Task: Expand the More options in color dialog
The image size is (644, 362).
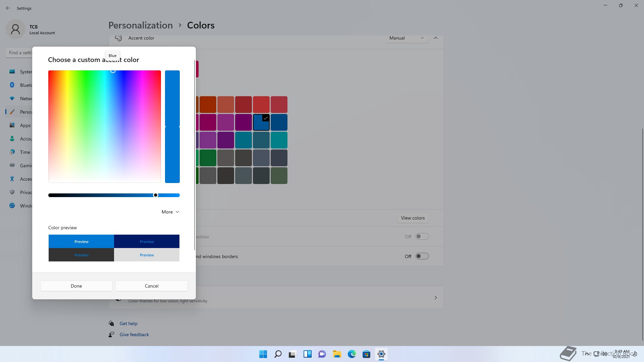Action: click(170, 212)
